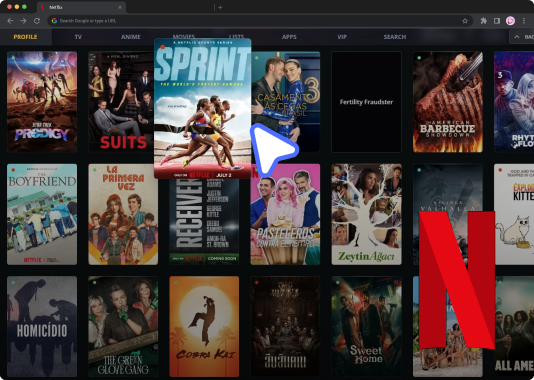Open the Sweet Home poster
The height and width of the screenshot is (380, 534).
[x=366, y=327]
